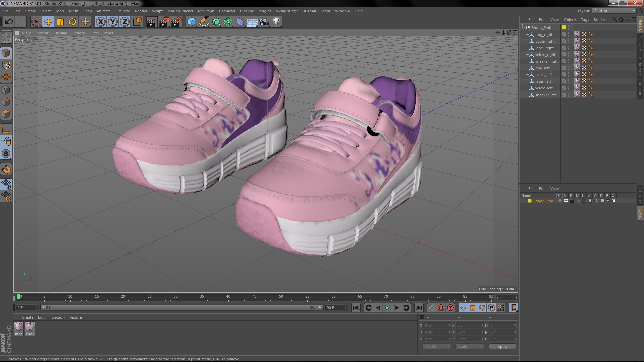Click the X position input field
Screen dimensions: 644x362
(437, 325)
